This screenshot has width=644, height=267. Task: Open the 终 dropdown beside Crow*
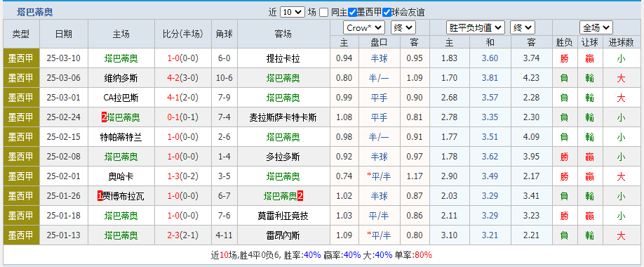point(403,28)
